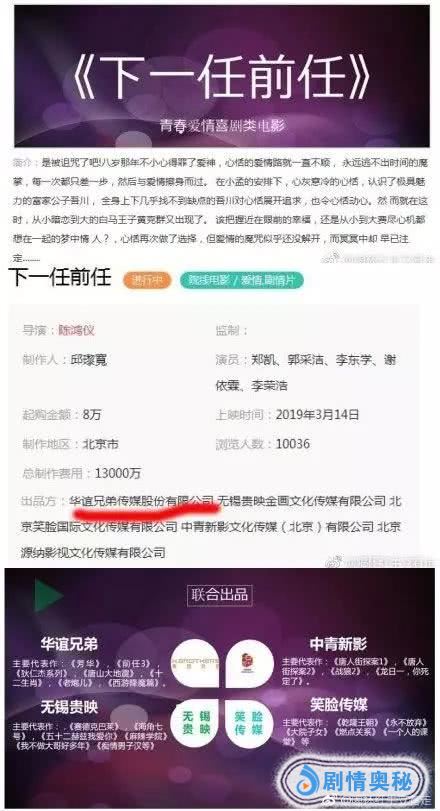Click the 中青新影 heading in bottom banner
This screenshot has height=811, width=440.
[338, 644]
